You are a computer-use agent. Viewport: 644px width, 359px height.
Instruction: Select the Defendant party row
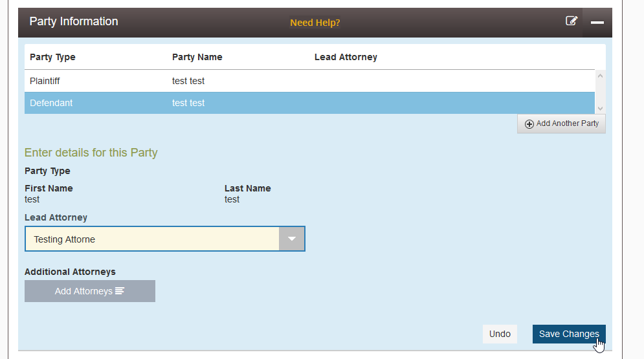tap(309, 103)
